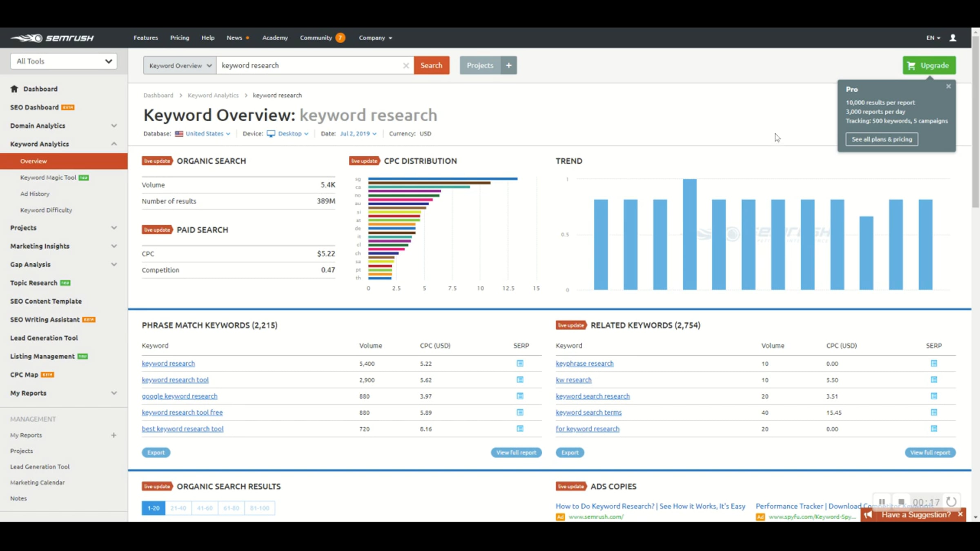Image resolution: width=980 pixels, height=551 pixels.
Task: Open the google keyword research link
Action: click(x=180, y=396)
